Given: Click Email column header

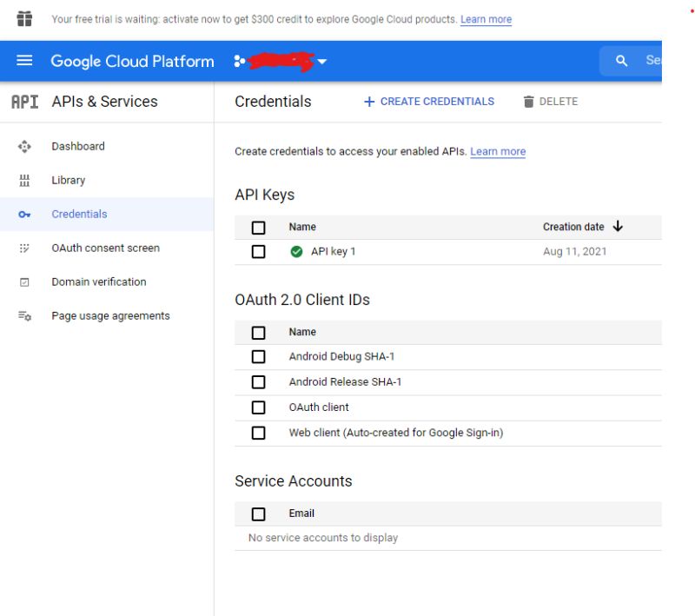Looking at the screenshot, I should coord(301,513).
